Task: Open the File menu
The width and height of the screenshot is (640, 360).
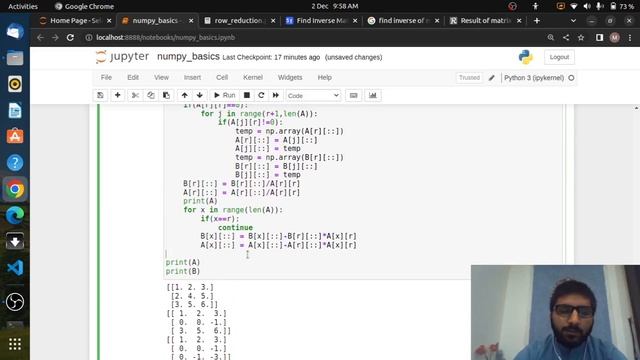Action: pyautogui.click(x=106, y=78)
